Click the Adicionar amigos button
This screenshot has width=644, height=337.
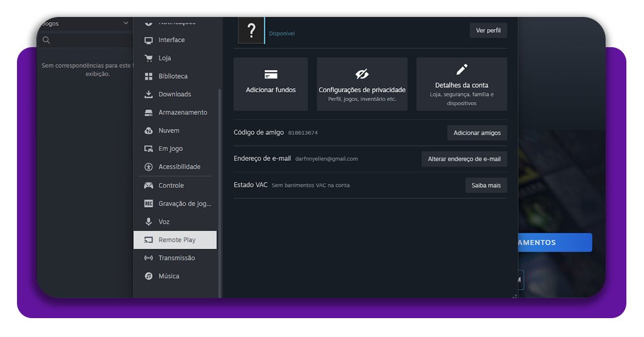(x=477, y=133)
